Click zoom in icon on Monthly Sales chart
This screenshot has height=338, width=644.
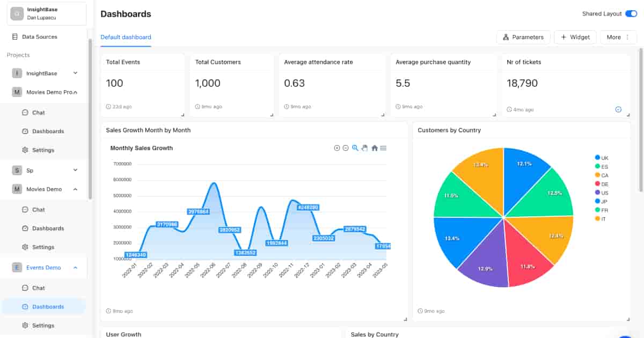(x=337, y=148)
